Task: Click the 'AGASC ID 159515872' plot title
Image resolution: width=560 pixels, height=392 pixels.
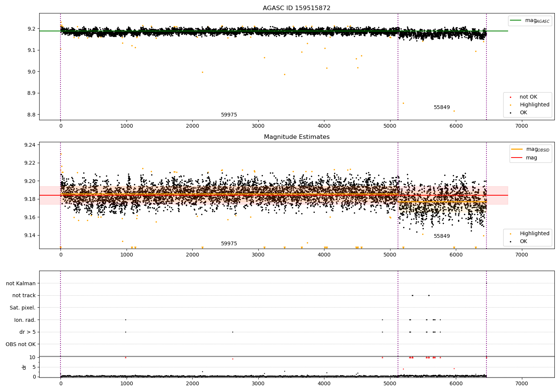Action: point(296,8)
